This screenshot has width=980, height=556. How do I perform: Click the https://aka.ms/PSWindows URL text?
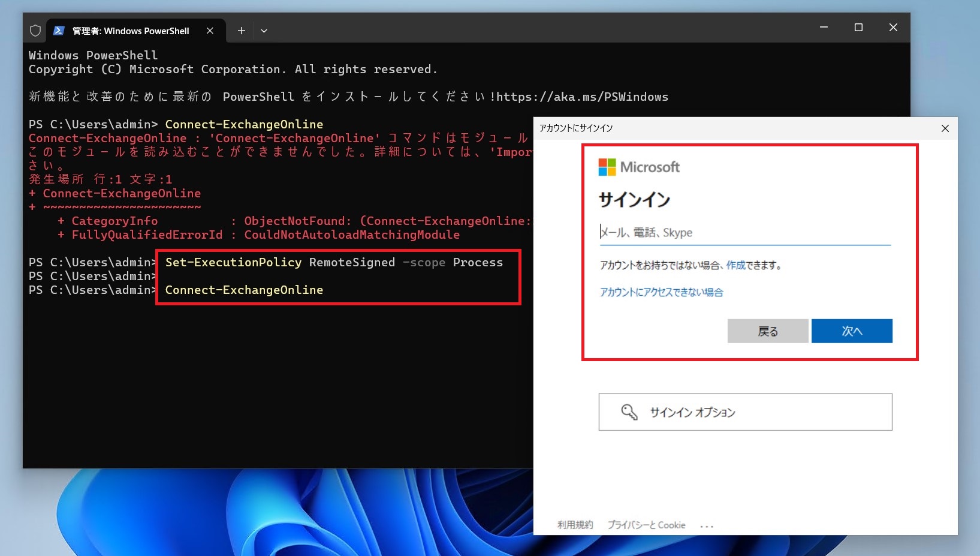[x=582, y=97]
